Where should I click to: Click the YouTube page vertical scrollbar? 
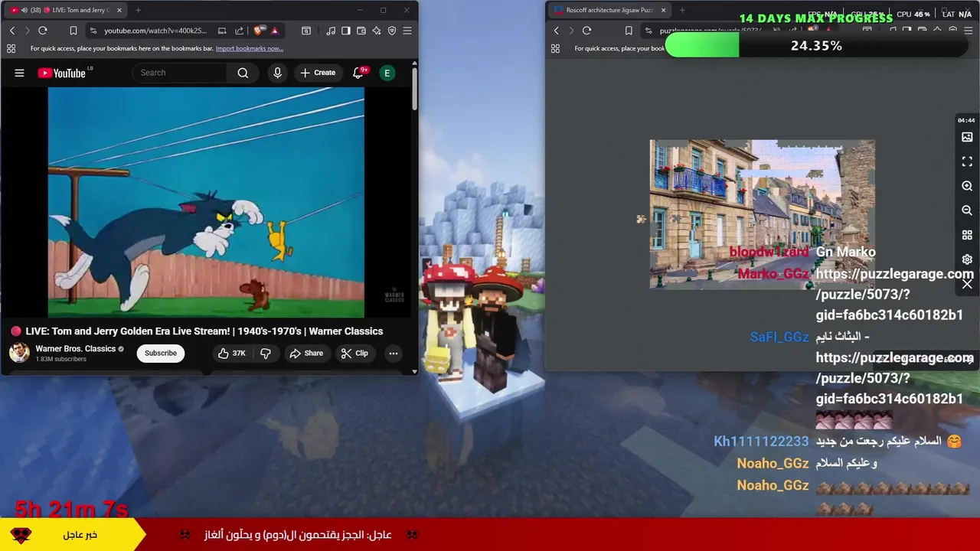(414, 88)
